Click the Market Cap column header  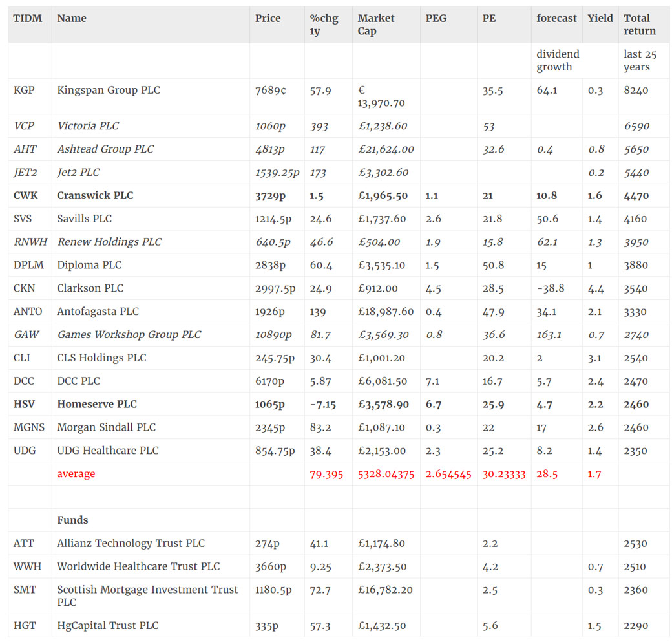point(376,25)
